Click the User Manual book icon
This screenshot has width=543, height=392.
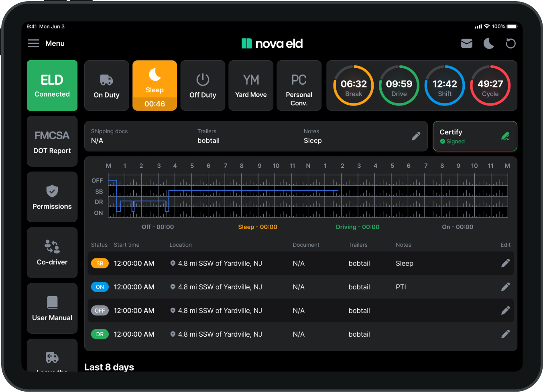[52, 302]
